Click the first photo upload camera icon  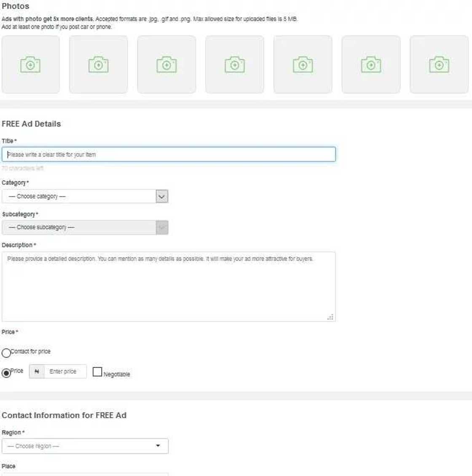30,64
